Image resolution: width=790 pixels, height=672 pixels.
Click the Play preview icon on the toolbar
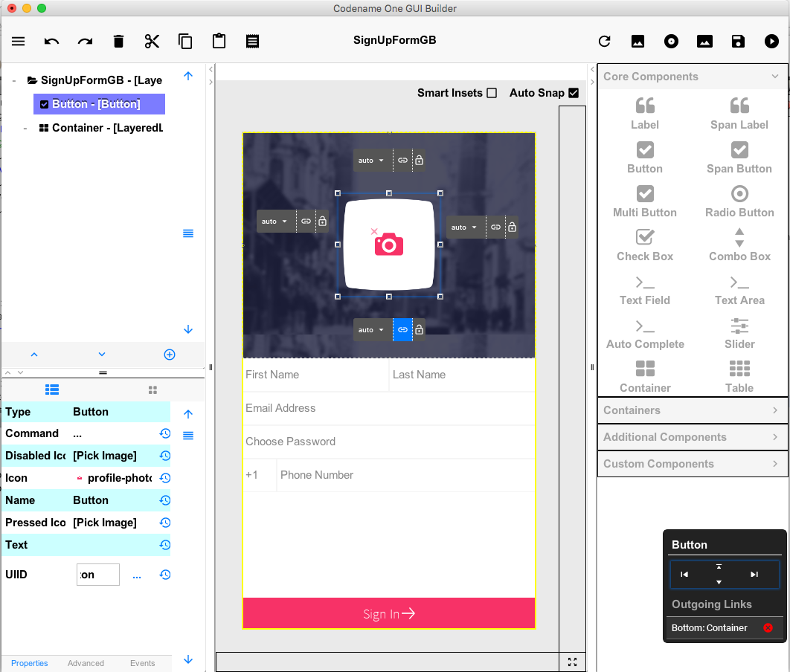click(x=771, y=42)
